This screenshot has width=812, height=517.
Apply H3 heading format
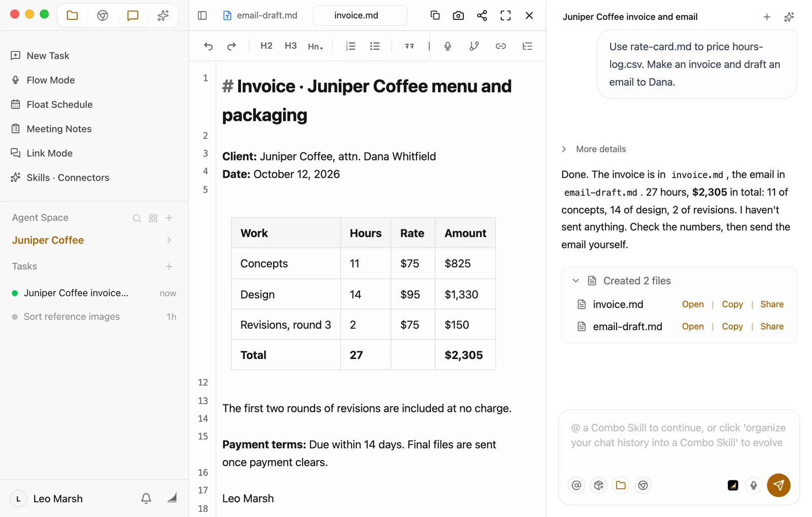pyautogui.click(x=291, y=46)
